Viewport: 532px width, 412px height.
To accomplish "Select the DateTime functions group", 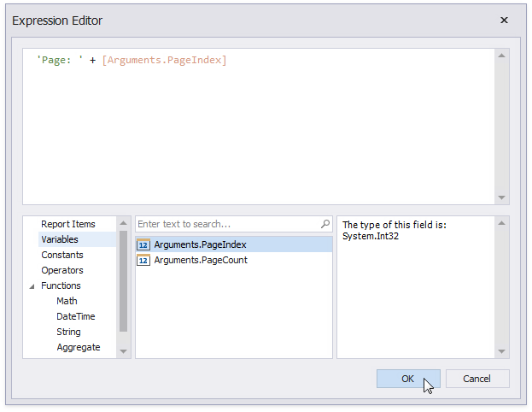I will click(76, 316).
